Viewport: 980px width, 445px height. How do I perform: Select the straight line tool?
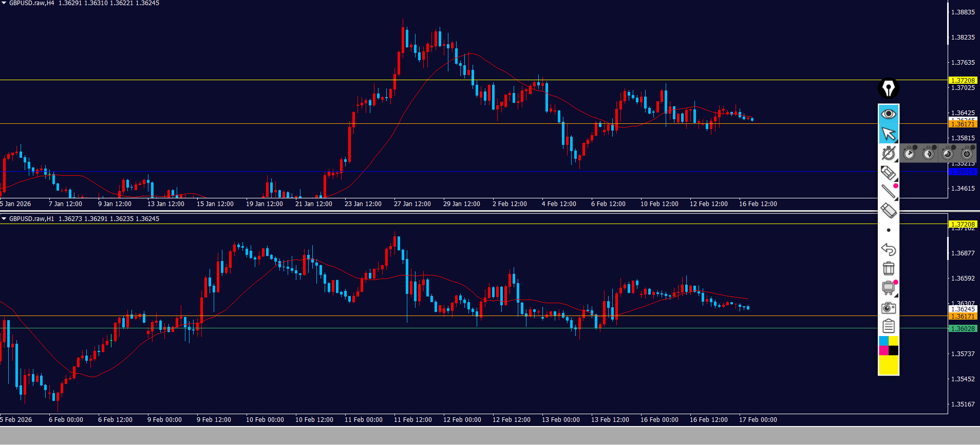click(x=888, y=192)
